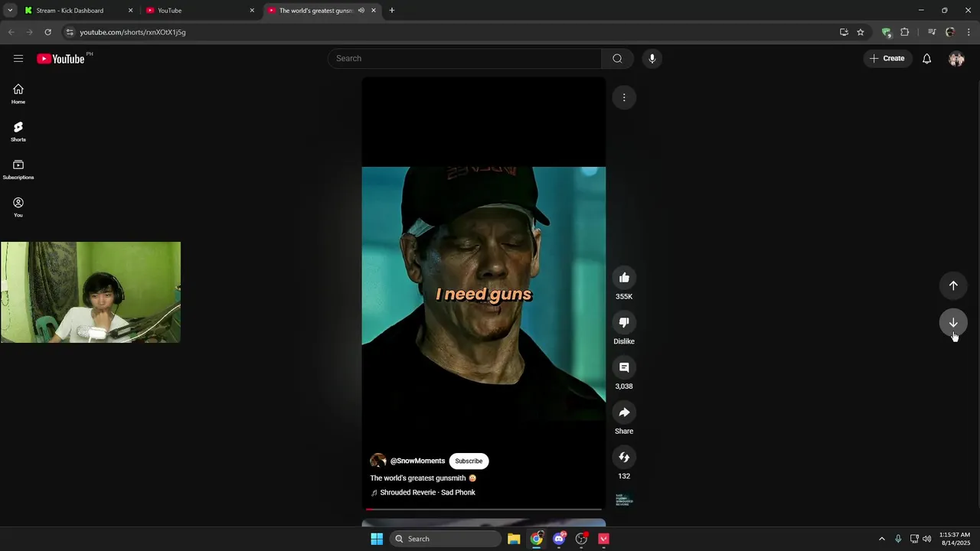Open the green shield extension
The width and height of the screenshot is (980, 551).
(887, 32)
